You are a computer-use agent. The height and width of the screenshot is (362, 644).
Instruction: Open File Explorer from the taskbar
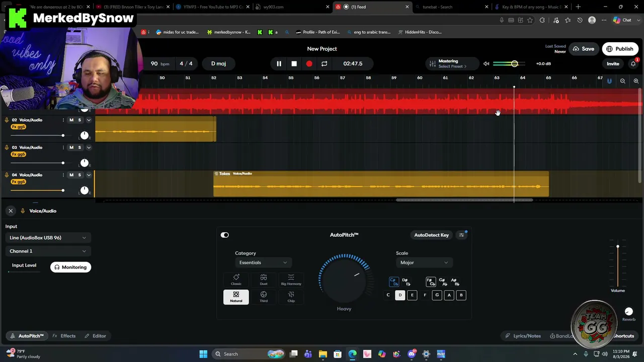tap(323, 354)
